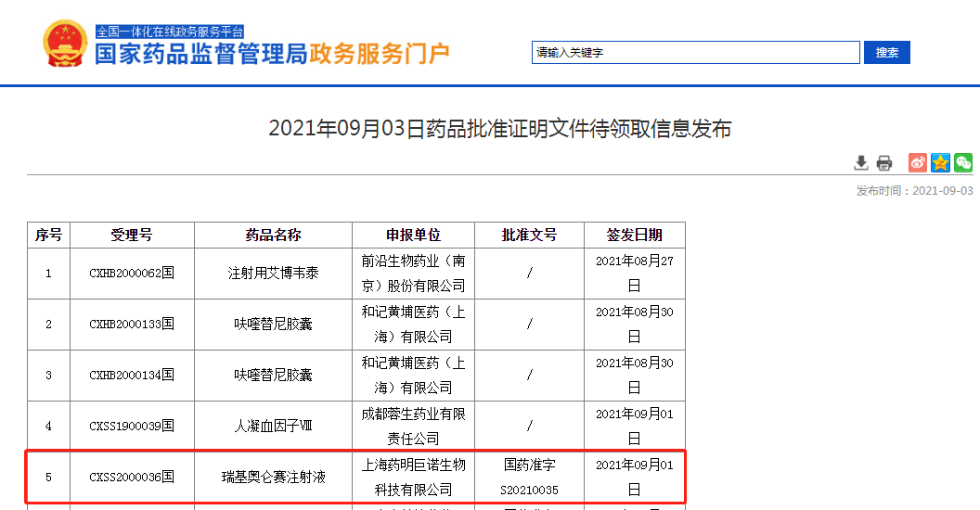Image resolution: width=980 pixels, height=510 pixels.
Task: Click drug name 人凝血因子Ⅷ
Action: 273,427
